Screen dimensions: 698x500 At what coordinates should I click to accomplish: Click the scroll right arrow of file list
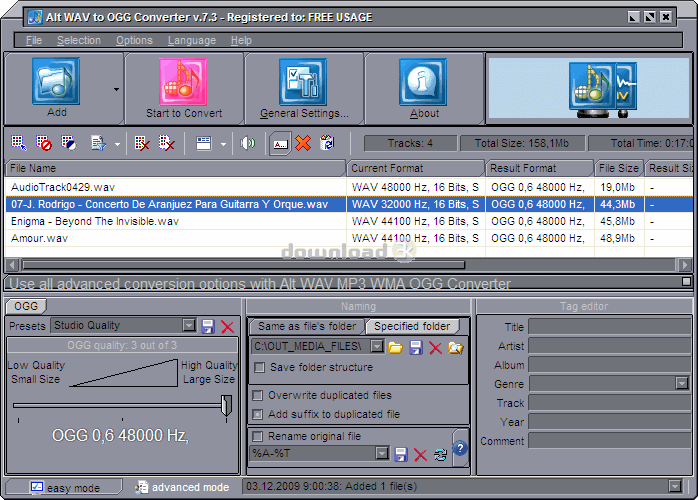(x=684, y=265)
